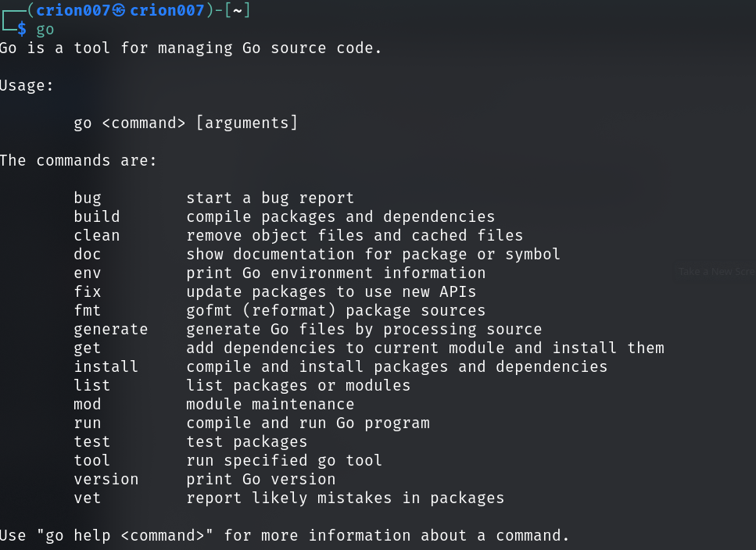The image size is (756, 550).
Task: Click the "vet" command name
Action: 88,498
